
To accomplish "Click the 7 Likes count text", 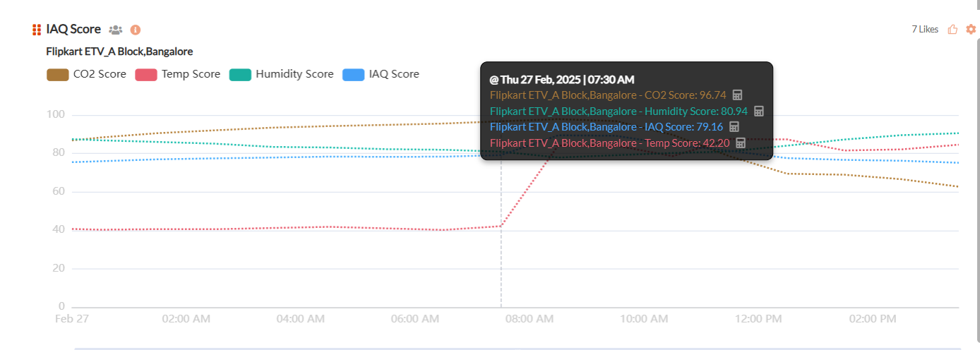I will [925, 29].
